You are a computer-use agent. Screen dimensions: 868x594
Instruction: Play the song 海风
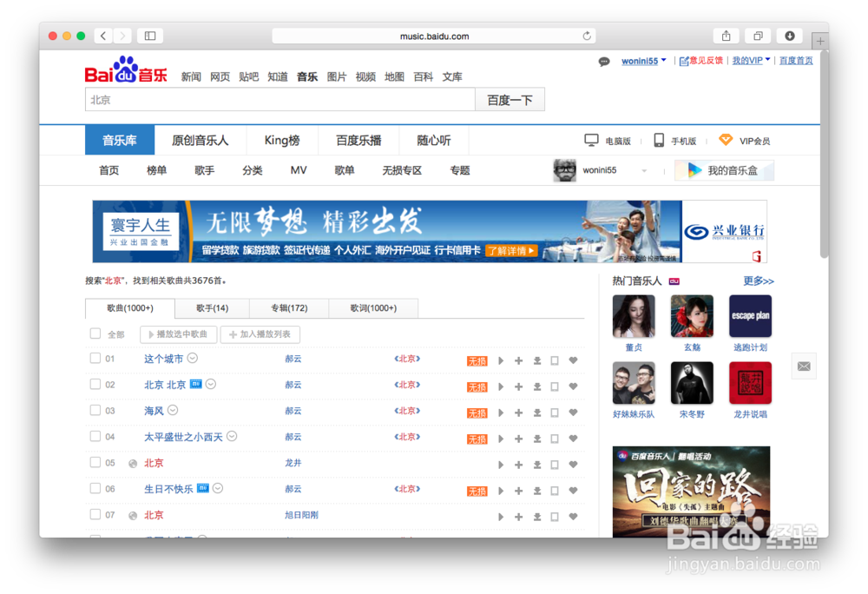(501, 413)
